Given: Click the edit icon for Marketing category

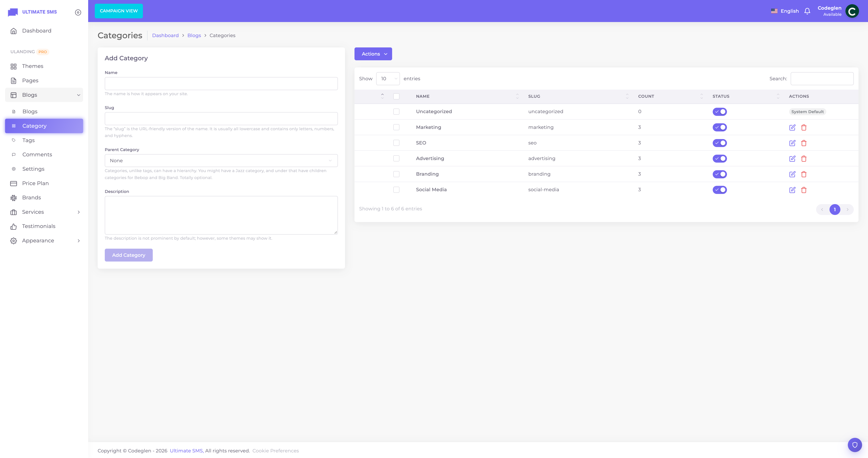Looking at the screenshot, I should point(792,127).
